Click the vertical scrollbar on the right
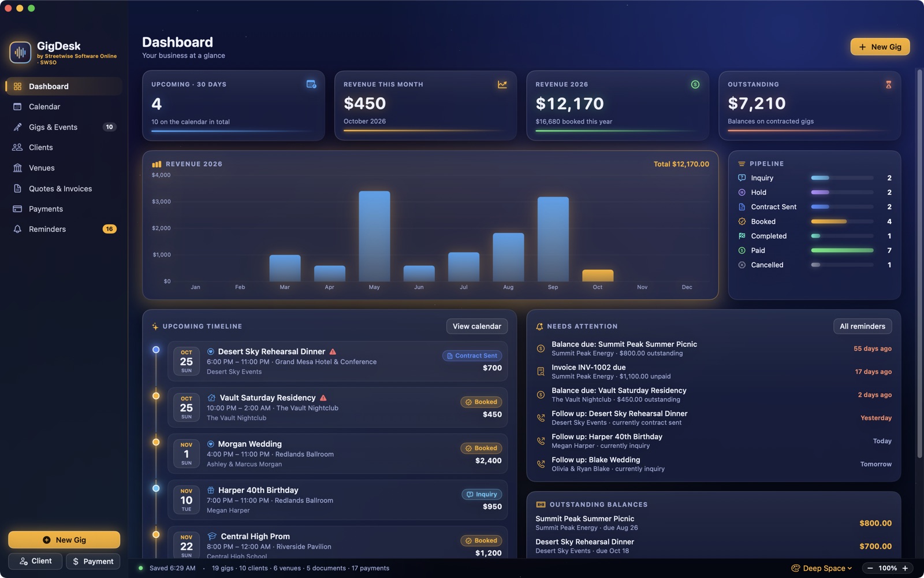 click(x=919, y=264)
